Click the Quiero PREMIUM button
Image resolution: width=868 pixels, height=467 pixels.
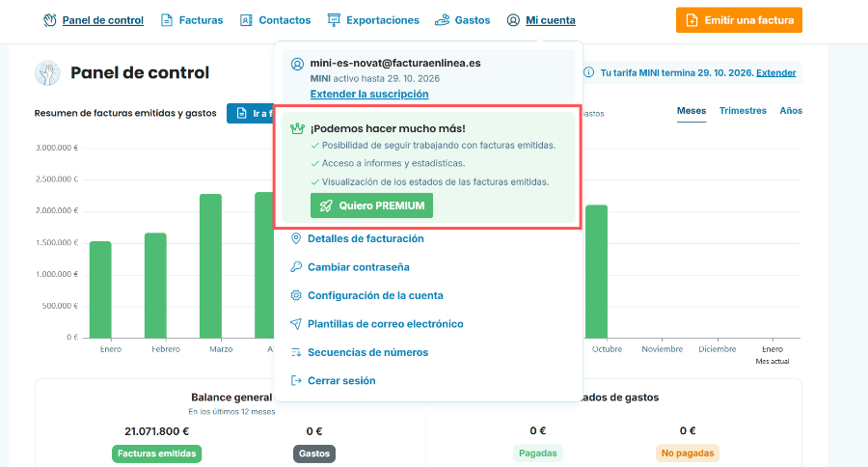pos(371,206)
